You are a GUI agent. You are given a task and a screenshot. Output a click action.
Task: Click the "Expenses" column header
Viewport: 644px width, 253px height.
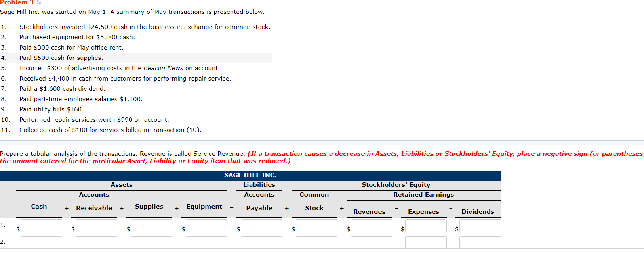tap(423, 212)
